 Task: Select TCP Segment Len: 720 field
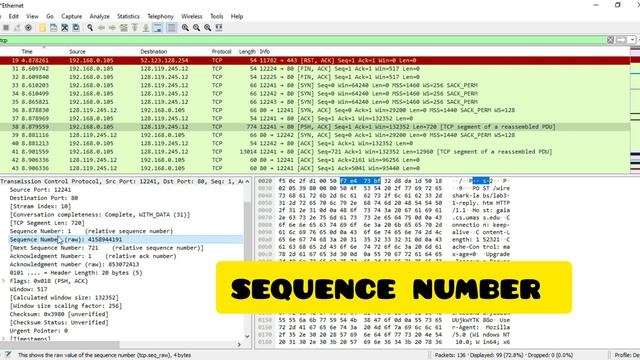point(47,223)
